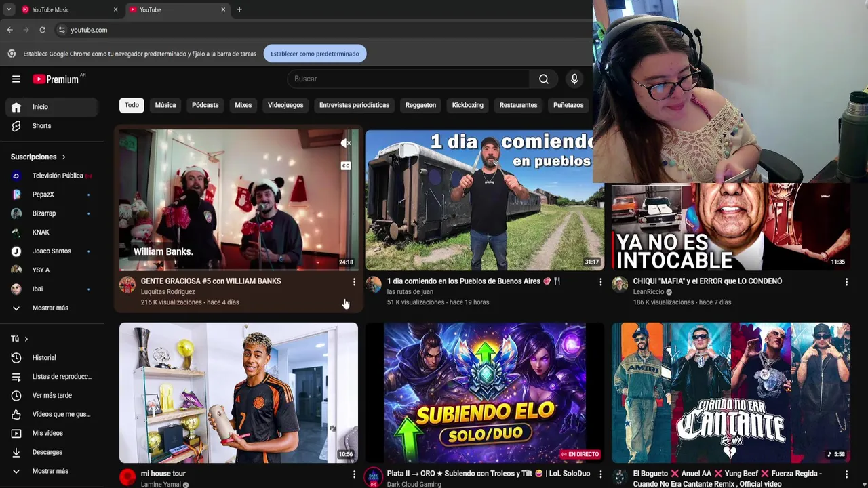Open Inicio in sidebar
This screenshot has height=488, width=868.
coord(52,106)
